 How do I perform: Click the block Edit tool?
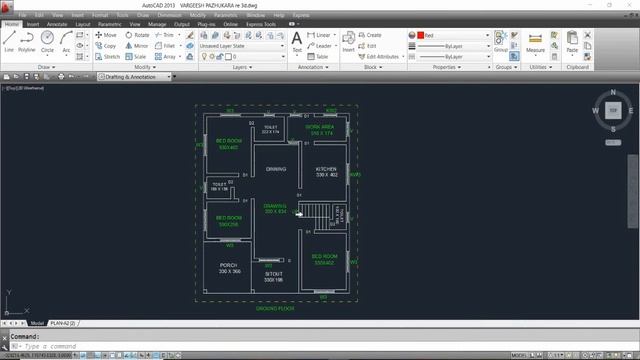coord(367,46)
